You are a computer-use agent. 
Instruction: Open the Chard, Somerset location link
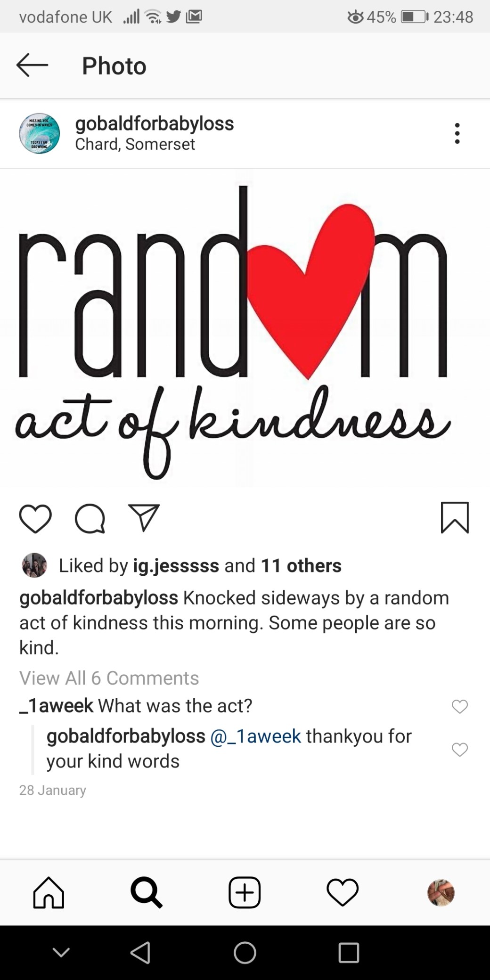(x=135, y=144)
